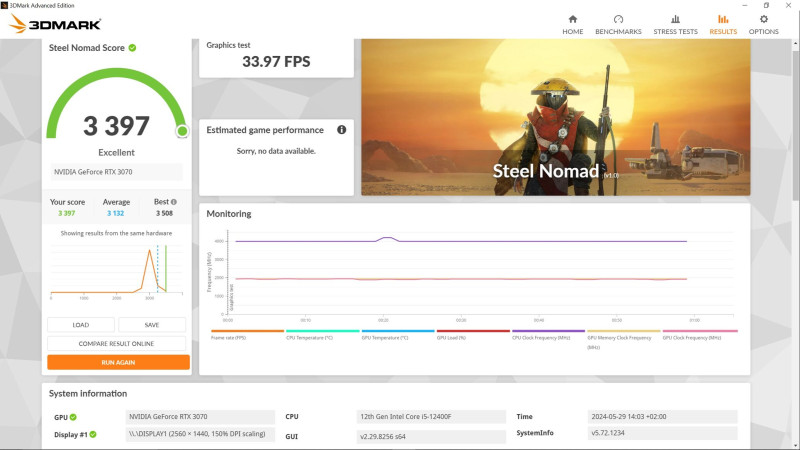
Task: Click the Time value 2024-05-29 14:03
Action: (x=662, y=417)
